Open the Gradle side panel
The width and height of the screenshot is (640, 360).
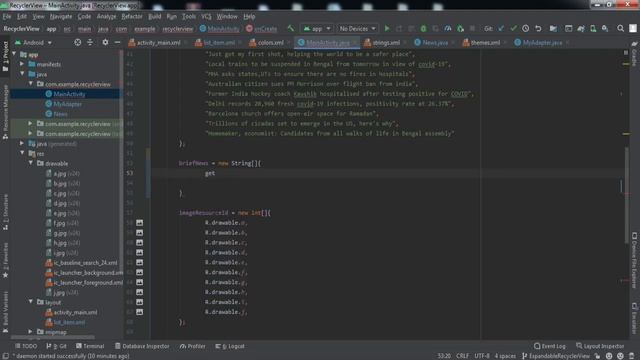coord(634,53)
